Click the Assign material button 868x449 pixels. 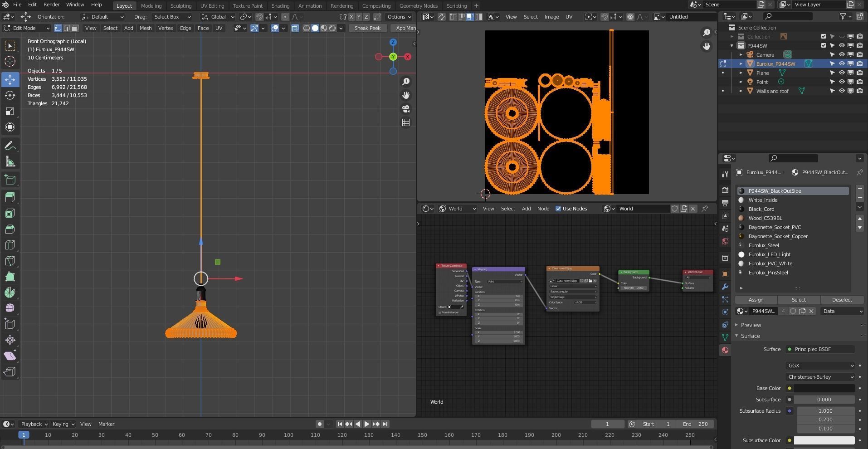[756, 300]
